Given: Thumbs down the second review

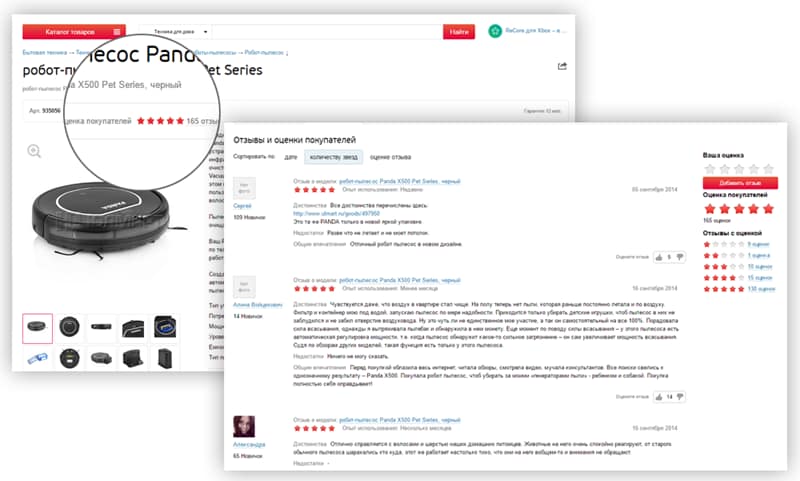Looking at the screenshot, I should [680, 397].
